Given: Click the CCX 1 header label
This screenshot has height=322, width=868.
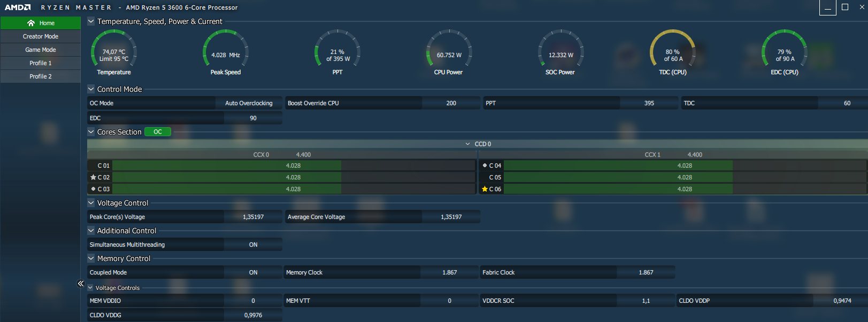Looking at the screenshot, I should tap(652, 155).
